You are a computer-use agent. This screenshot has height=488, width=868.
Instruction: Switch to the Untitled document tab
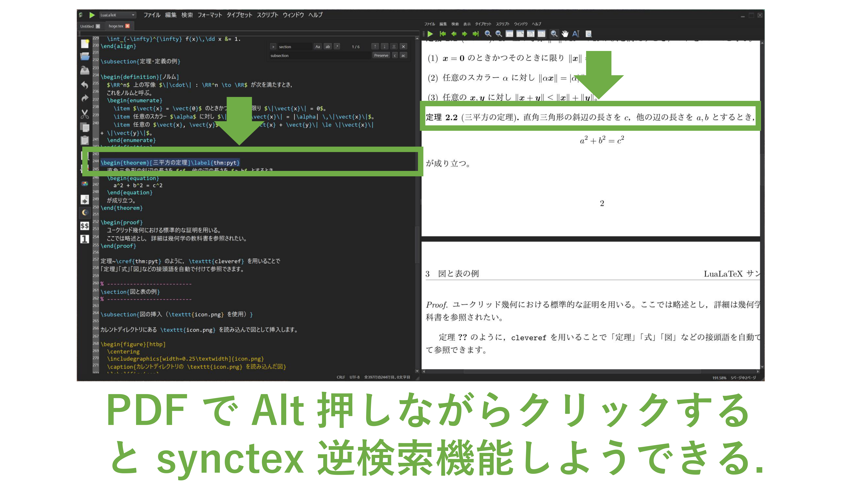(87, 26)
